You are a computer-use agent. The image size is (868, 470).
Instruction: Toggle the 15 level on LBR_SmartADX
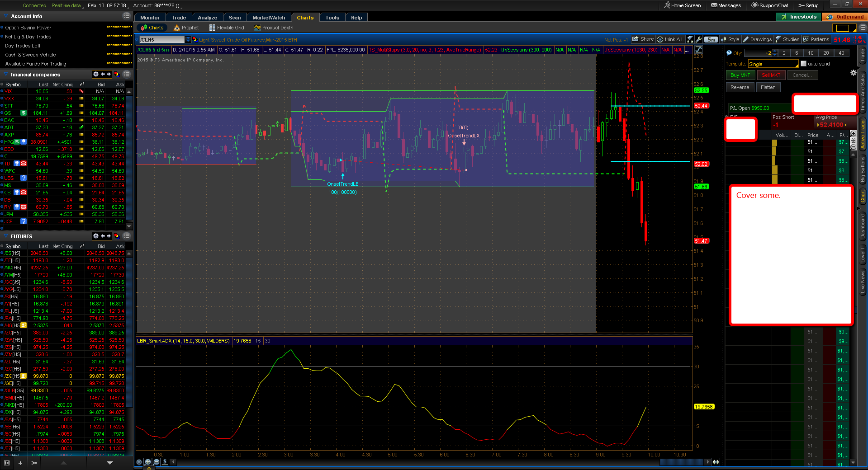[258, 341]
